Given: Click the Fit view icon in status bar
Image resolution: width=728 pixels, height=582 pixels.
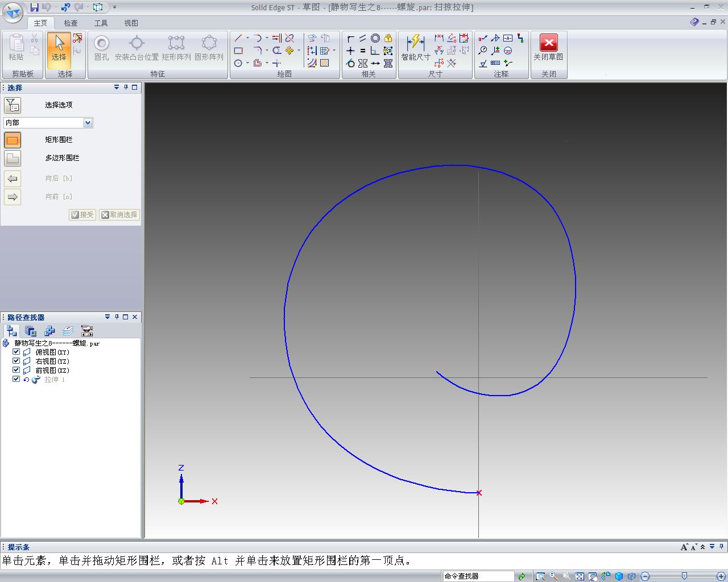Looking at the screenshot, I should [x=579, y=576].
